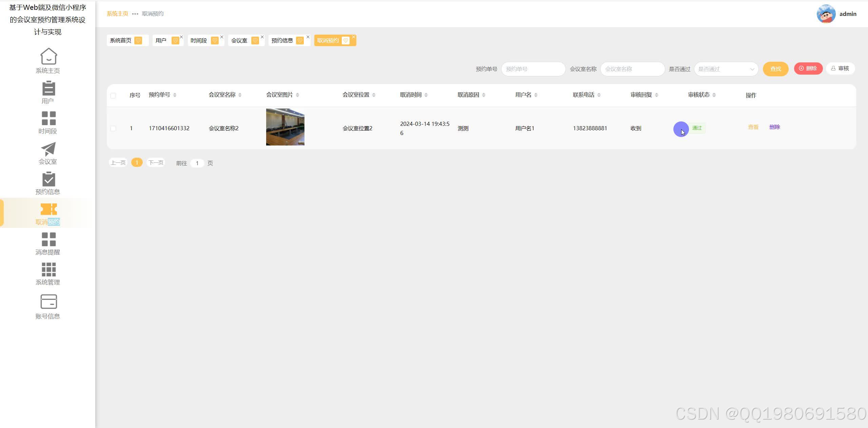Check the checkbox for row 1
Screen dimensions: 868x428
coord(113,129)
